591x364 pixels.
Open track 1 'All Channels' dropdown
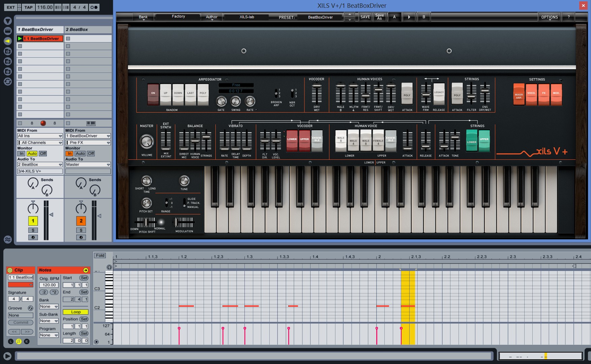40,143
